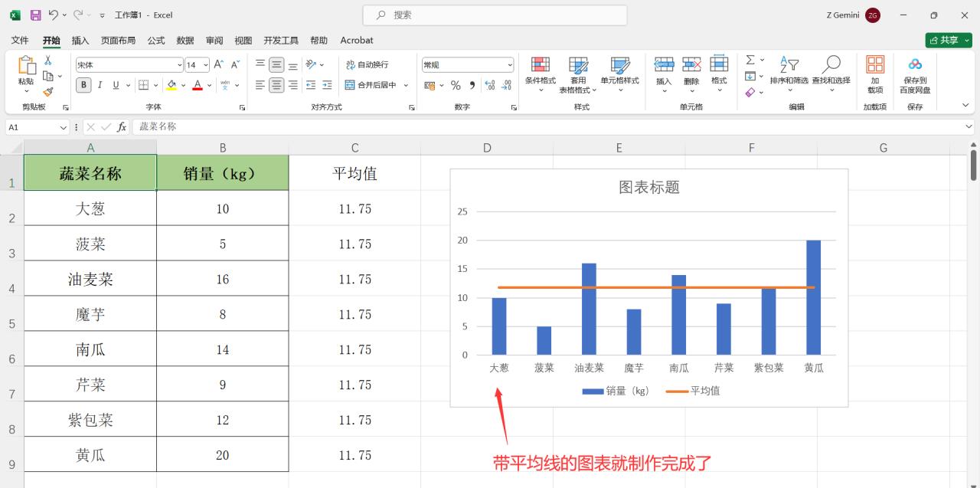980x488 pixels.
Task: Click the Insert cells (插入) button
Action: tap(664, 74)
